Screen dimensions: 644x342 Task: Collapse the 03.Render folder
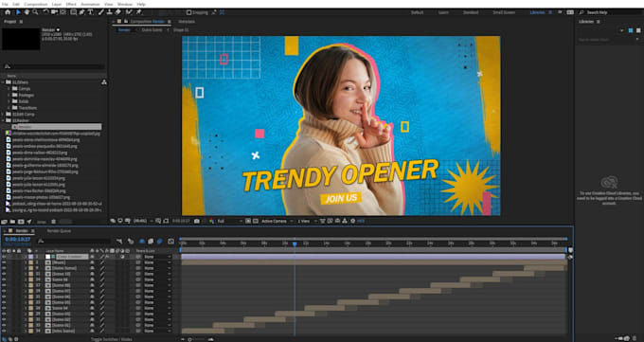tap(3, 120)
